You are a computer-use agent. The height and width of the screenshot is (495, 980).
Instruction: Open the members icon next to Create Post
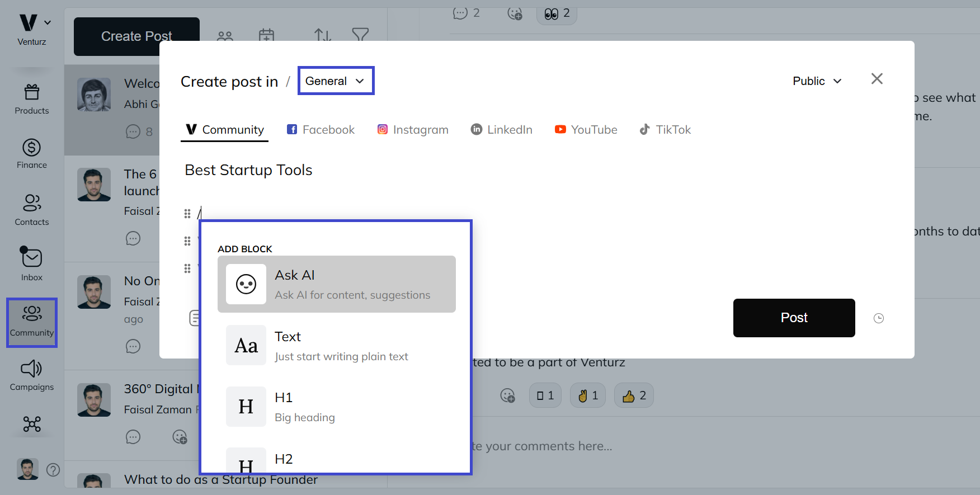pos(225,36)
